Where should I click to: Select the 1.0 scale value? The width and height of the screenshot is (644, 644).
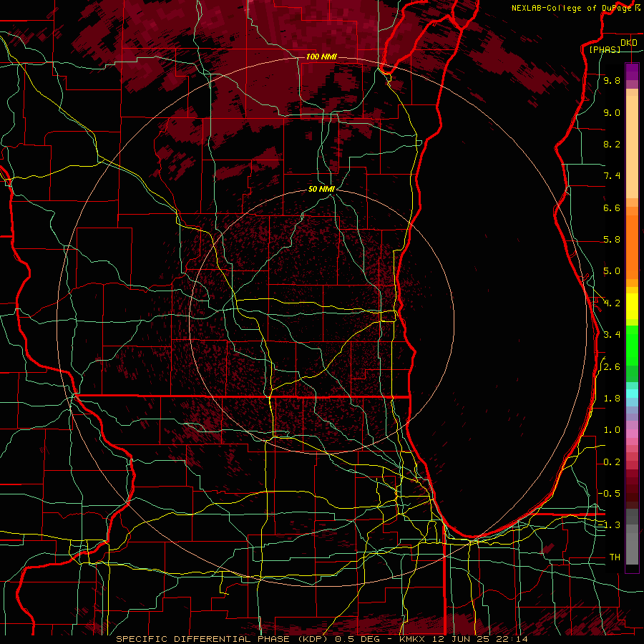click(612, 430)
